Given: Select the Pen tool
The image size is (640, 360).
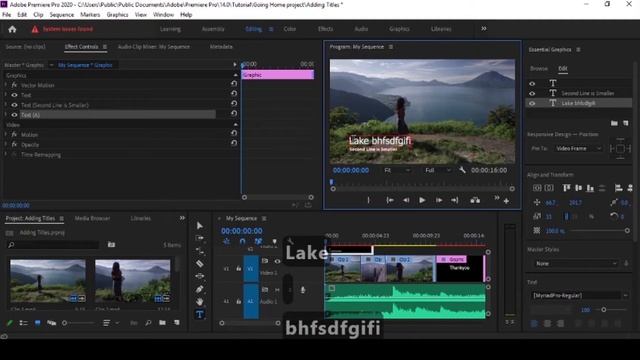Looking at the screenshot, I should [x=200, y=289].
